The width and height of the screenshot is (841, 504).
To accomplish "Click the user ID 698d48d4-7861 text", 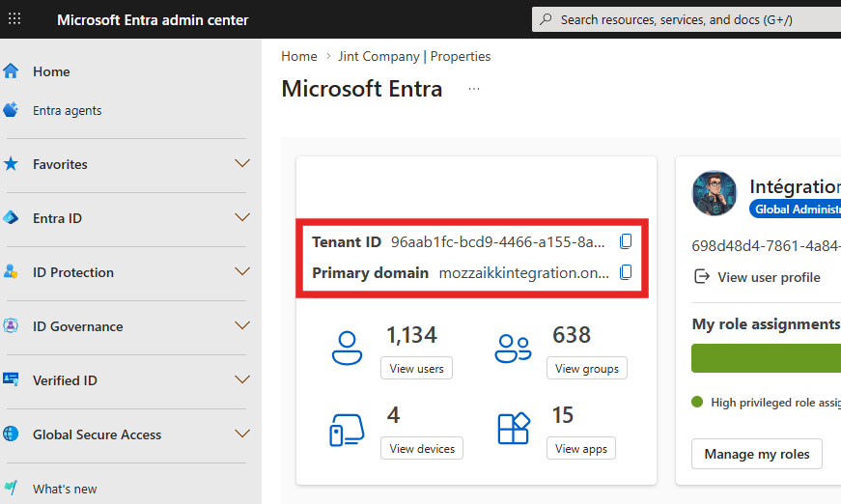I will (766, 246).
